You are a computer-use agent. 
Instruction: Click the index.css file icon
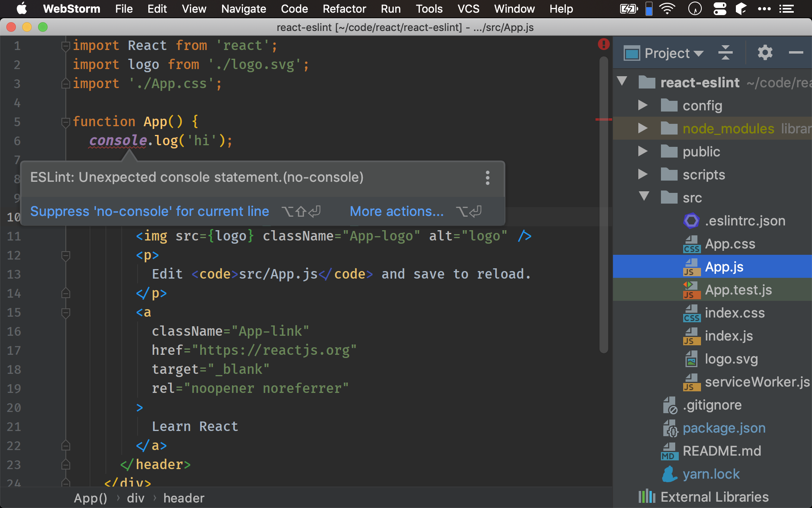click(x=691, y=313)
